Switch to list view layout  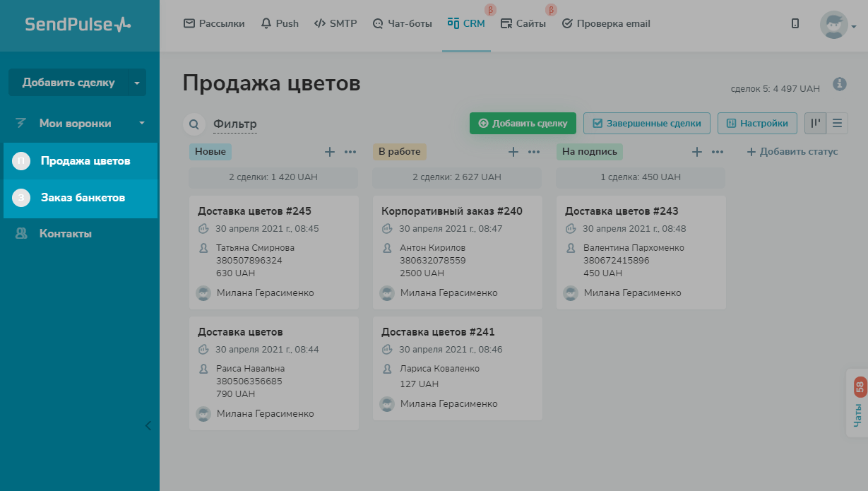(837, 123)
